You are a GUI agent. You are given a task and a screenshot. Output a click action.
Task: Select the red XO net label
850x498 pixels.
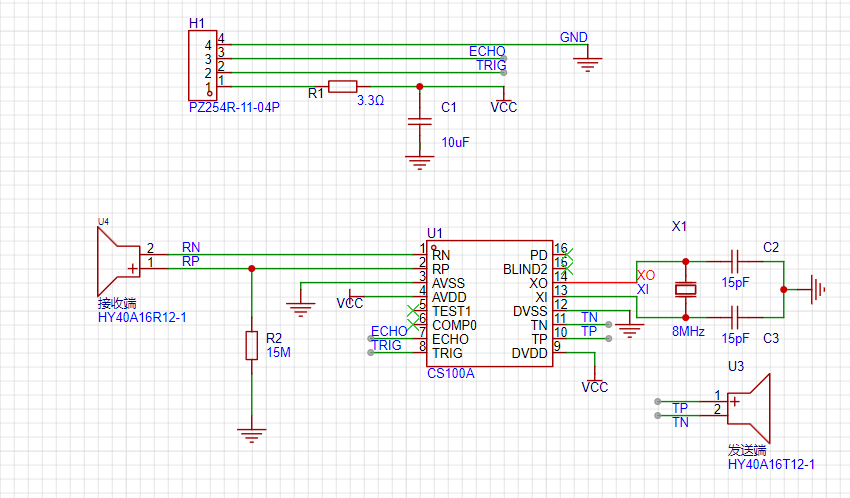pos(646,274)
